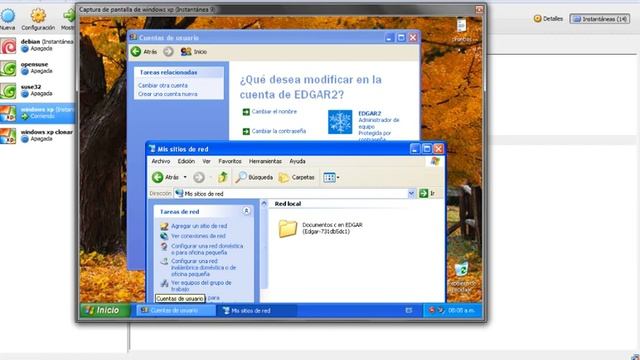Click forward arrow in Cuentas de usuario
This screenshot has height=360, width=640.
[168, 51]
